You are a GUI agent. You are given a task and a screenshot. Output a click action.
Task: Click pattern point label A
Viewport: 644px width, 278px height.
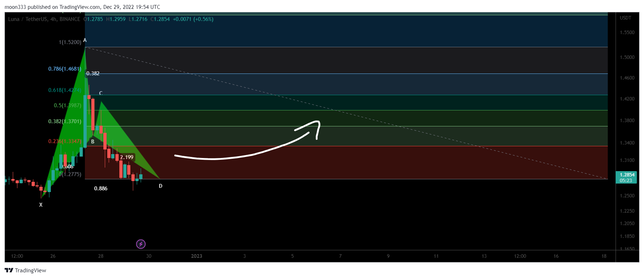(85, 40)
